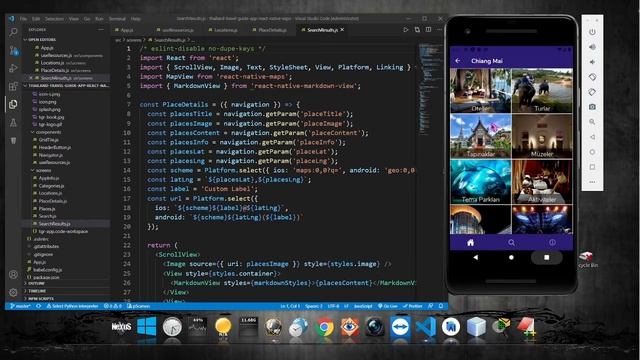
Task: Collapse the screens folder
Action: pos(43,170)
